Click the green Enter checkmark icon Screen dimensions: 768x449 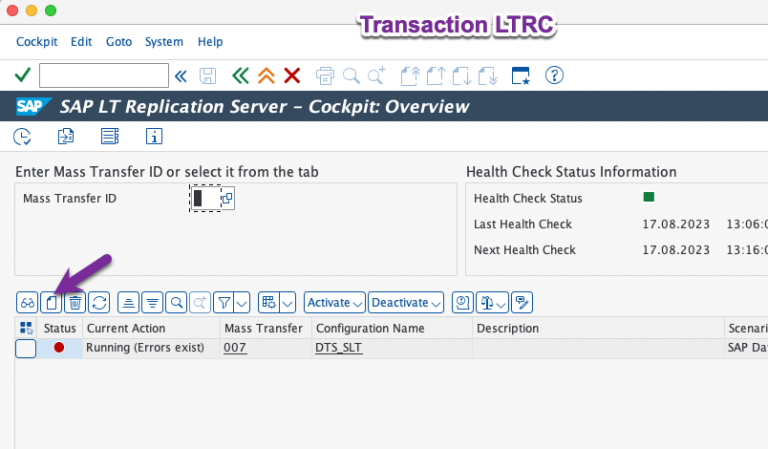[x=22, y=75]
